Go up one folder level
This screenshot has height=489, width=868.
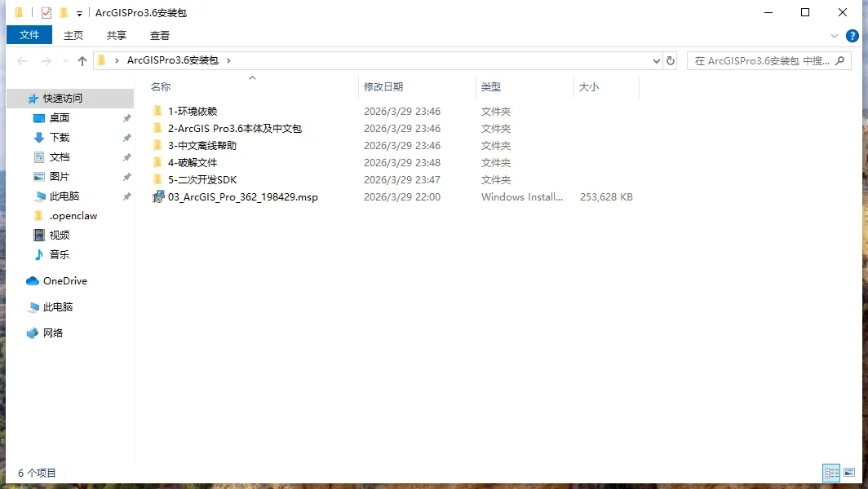(x=82, y=61)
